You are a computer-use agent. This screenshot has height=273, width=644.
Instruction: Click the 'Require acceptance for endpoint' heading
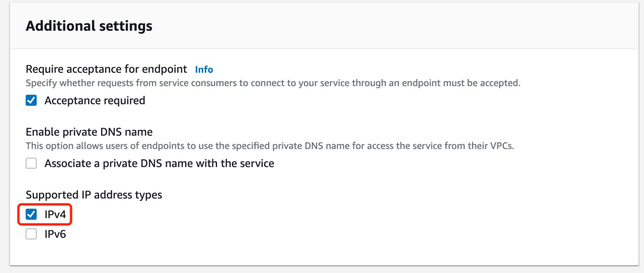click(106, 69)
